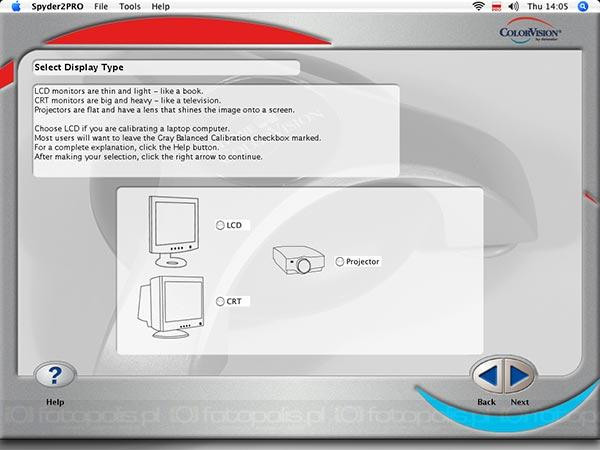Open the Spyder2PRO application menu
Image resolution: width=600 pixels, height=450 pixels.
[57, 7]
